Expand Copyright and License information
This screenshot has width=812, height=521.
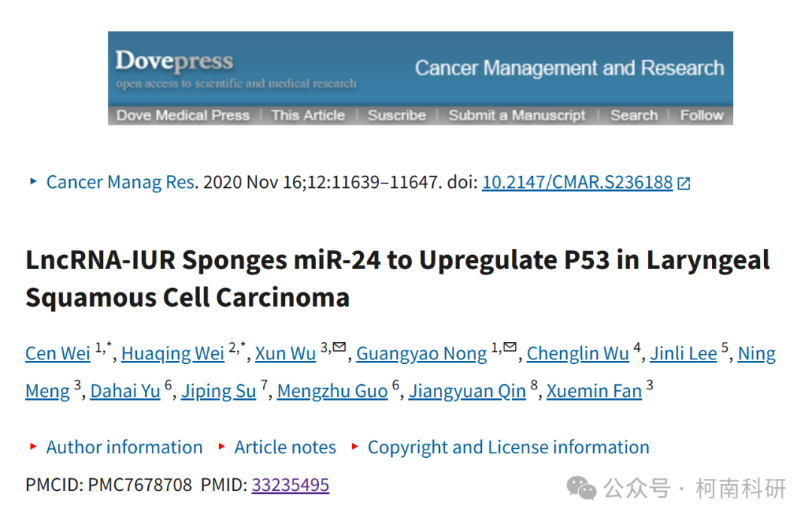[x=508, y=447]
